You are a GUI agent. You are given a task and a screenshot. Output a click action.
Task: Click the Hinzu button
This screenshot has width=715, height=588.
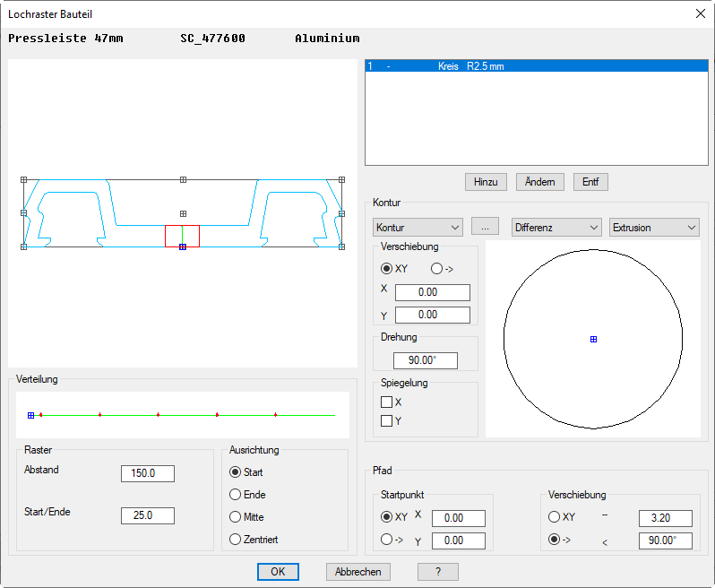(486, 182)
